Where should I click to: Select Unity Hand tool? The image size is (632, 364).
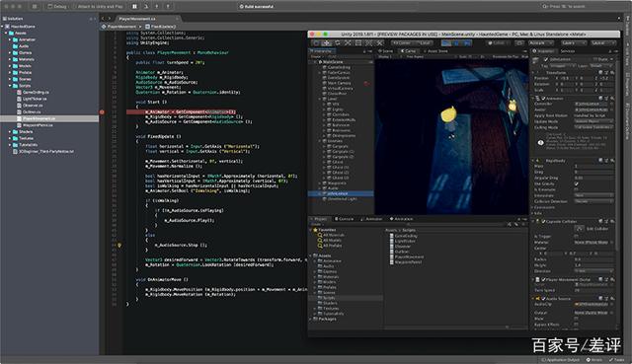pos(316,42)
